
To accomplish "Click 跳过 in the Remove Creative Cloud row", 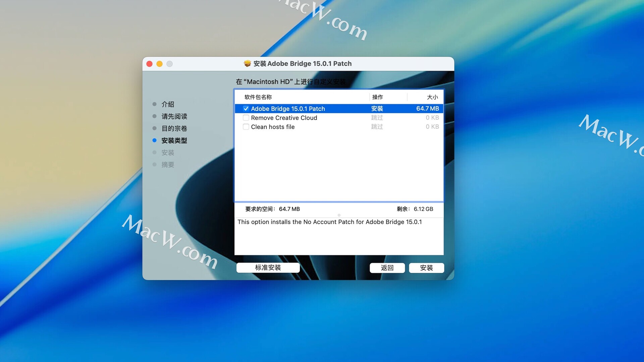I will pos(377,118).
